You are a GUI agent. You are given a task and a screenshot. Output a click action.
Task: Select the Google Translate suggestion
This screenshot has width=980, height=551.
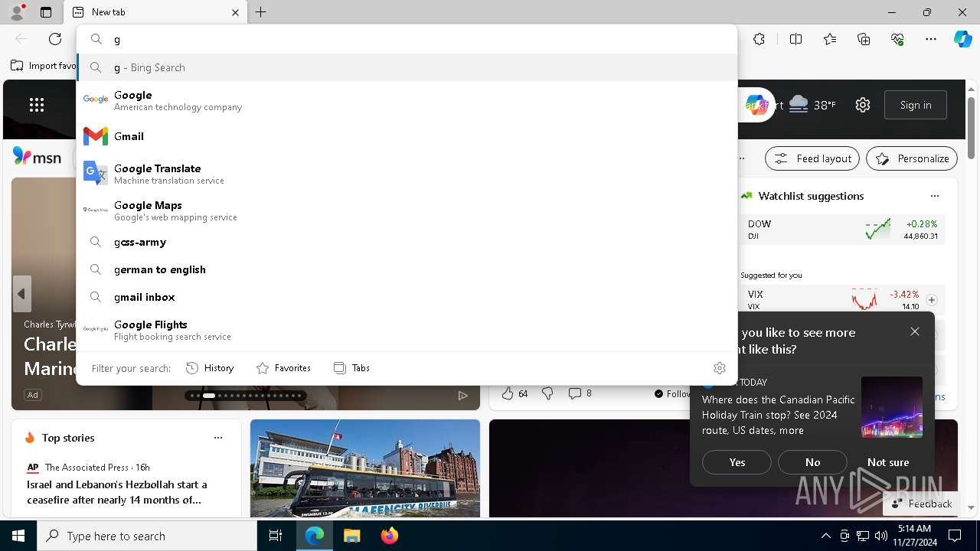click(407, 174)
